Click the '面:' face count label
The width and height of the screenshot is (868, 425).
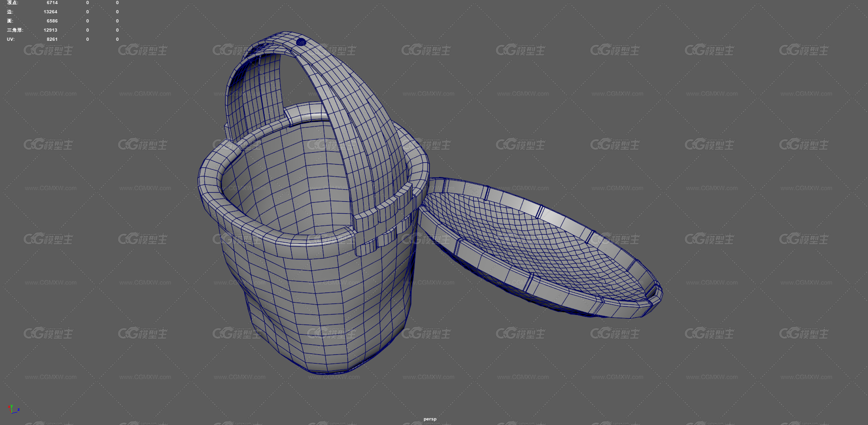10,21
